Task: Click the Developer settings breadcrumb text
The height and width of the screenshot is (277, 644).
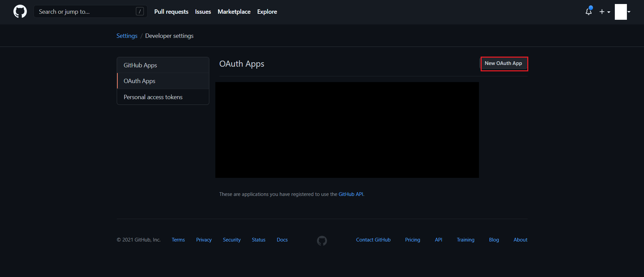Action: coord(169,36)
